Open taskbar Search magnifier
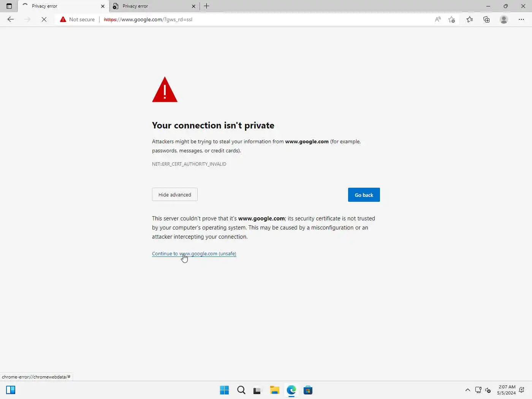This screenshot has height=399, width=532. (241, 390)
